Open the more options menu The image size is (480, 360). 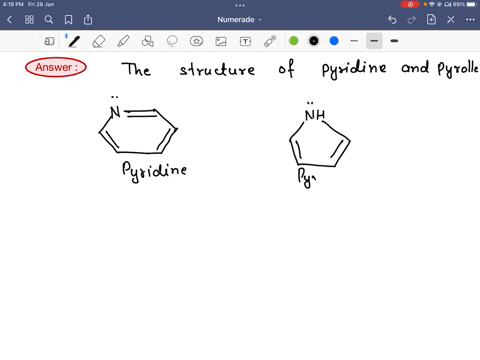(x=470, y=20)
